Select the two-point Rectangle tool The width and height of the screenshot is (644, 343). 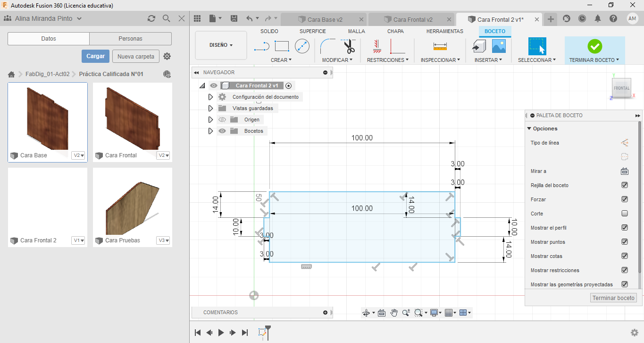click(282, 46)
